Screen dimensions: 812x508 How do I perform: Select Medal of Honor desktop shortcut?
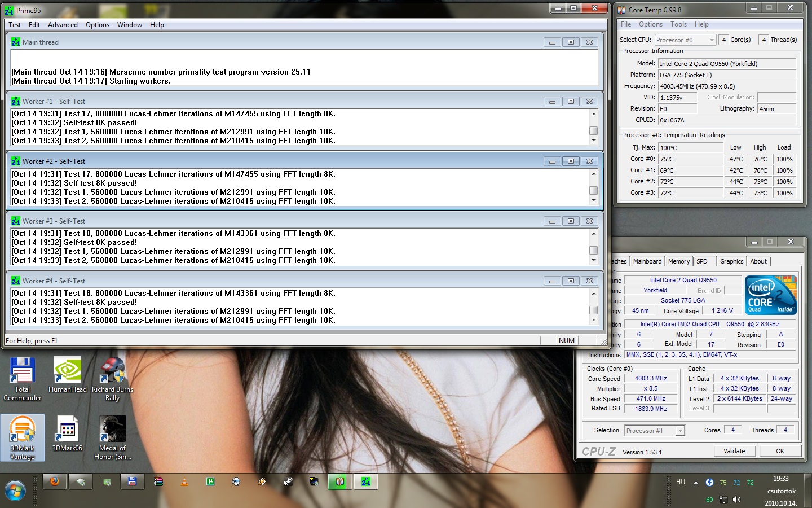(x=112, y=438)
